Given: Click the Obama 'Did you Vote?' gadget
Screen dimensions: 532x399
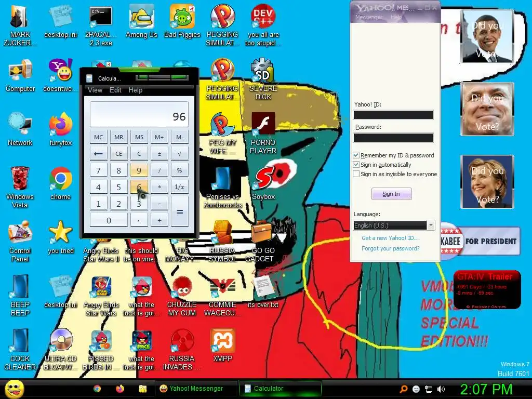Looking at the screenshot, I should tap(487, 36).
